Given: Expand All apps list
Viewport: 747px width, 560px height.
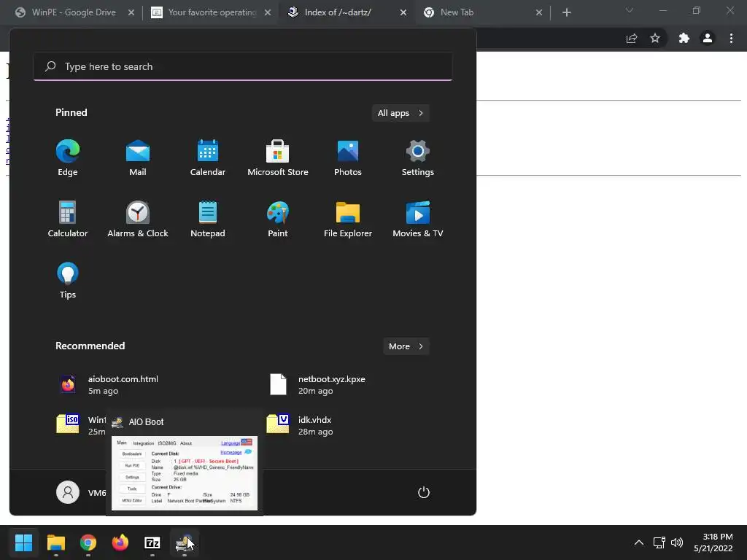Looking at the screenshot, I should point(400,113).
